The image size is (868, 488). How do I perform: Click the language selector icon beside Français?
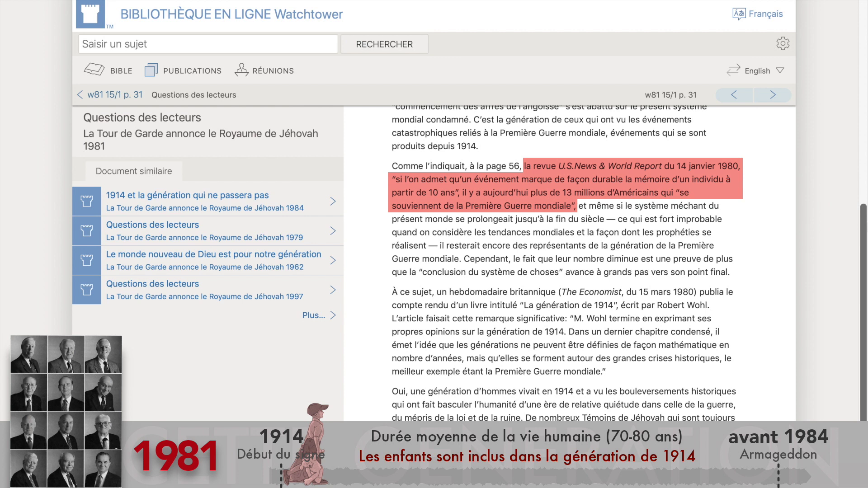739,14
